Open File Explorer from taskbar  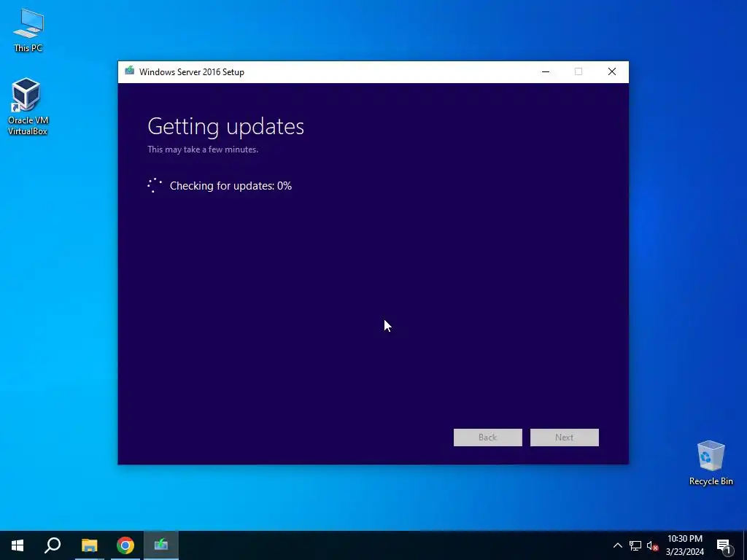[x=89, y=545]
